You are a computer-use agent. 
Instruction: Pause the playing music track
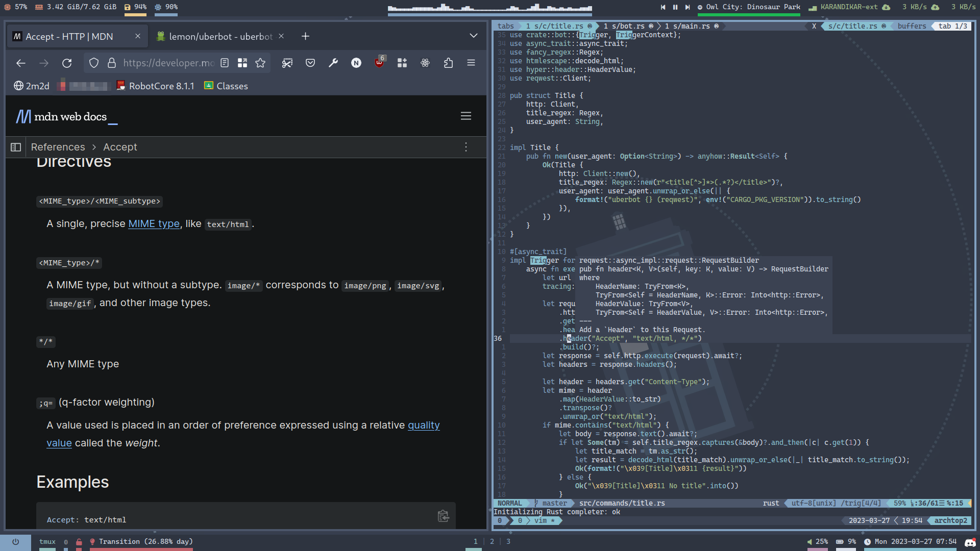[675, 7]
